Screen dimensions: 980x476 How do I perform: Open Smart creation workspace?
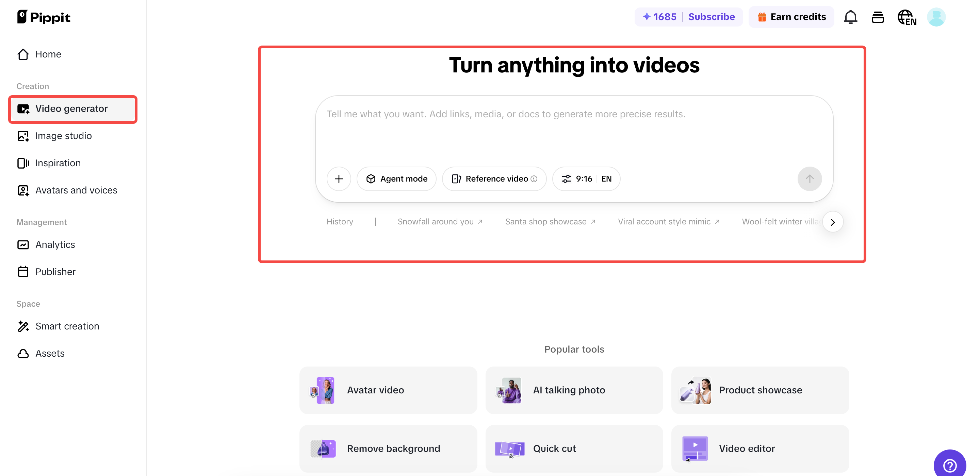point(67,326)
